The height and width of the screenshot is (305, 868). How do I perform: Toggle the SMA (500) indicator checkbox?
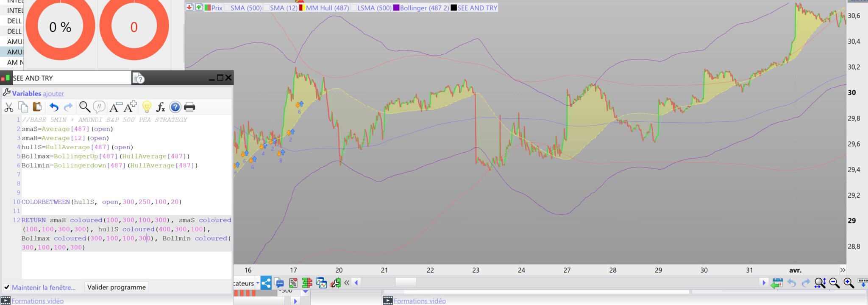227,8
